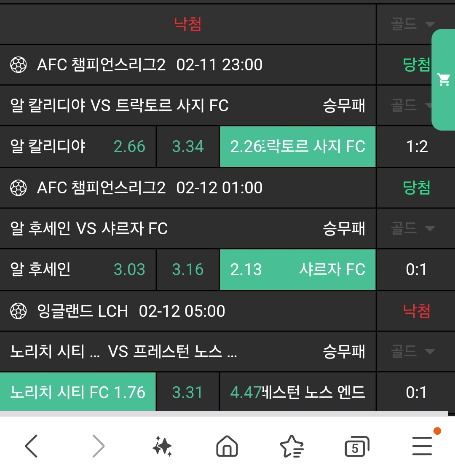Open the 잉글랜드 LCH 02-12 05:00 league header
The image size is (455, 476).
(x=131, y=311)
